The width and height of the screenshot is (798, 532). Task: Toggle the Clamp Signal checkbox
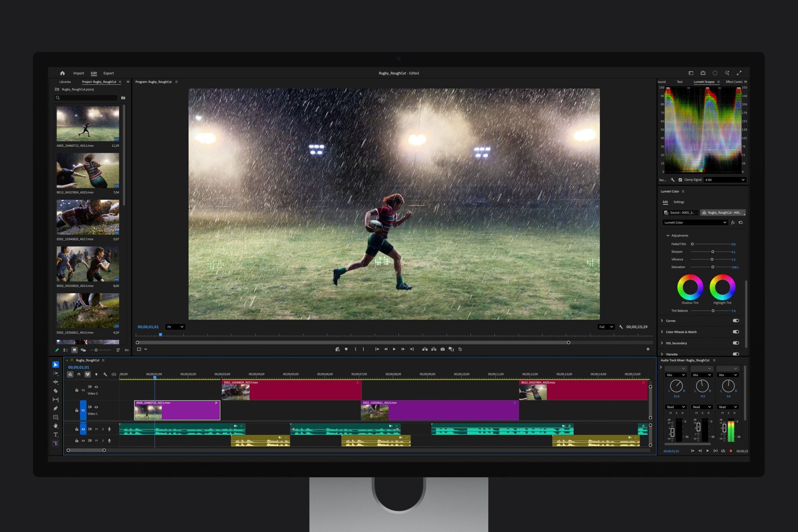(680, 180)
